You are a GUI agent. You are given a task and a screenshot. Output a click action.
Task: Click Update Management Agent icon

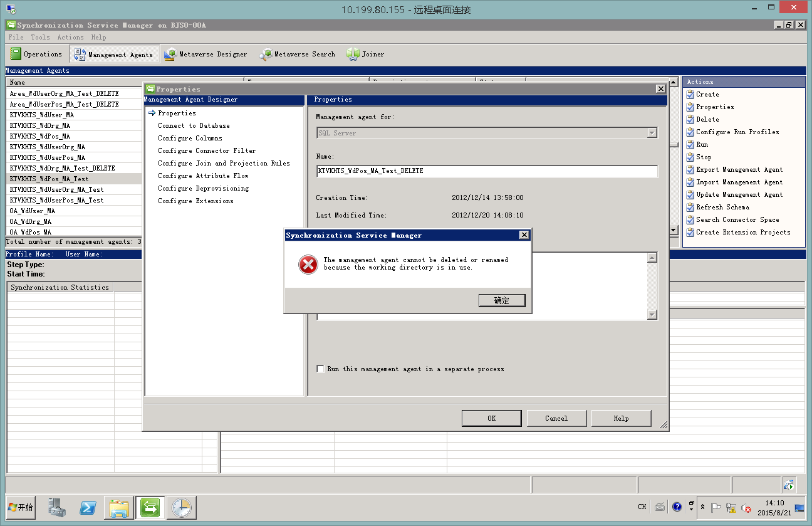(690, 194)
